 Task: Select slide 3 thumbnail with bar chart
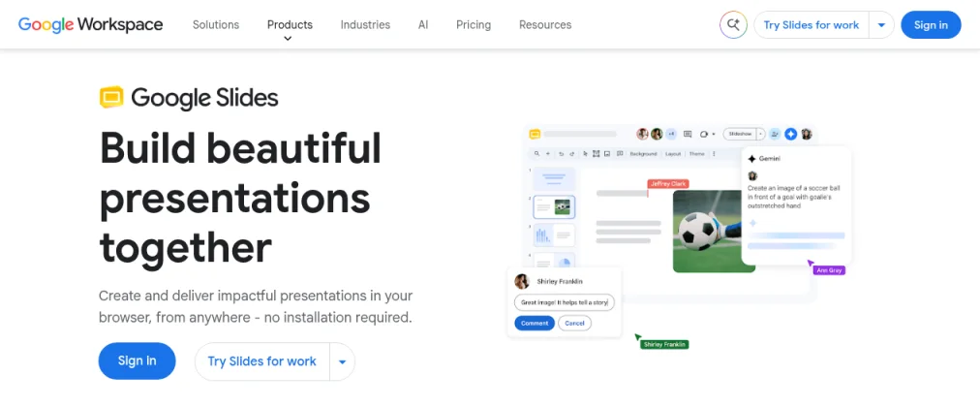tap(554, 235)
